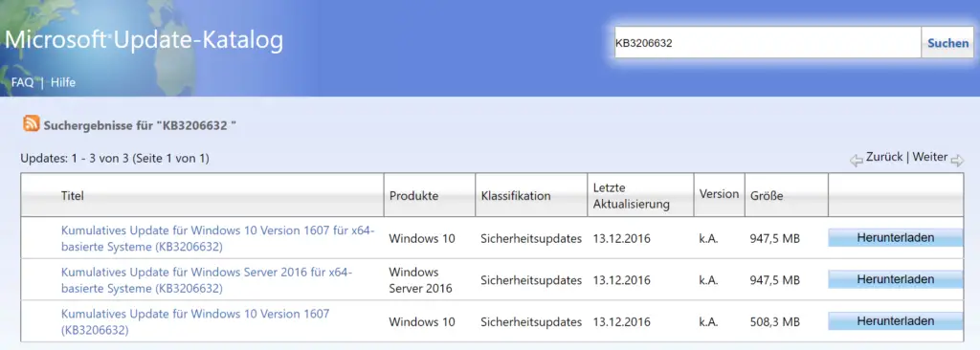Screen dimensions: 980x350
Task: Download the Windows Server 2016 update
Action: pyautogui.click(x=895, y=279)
